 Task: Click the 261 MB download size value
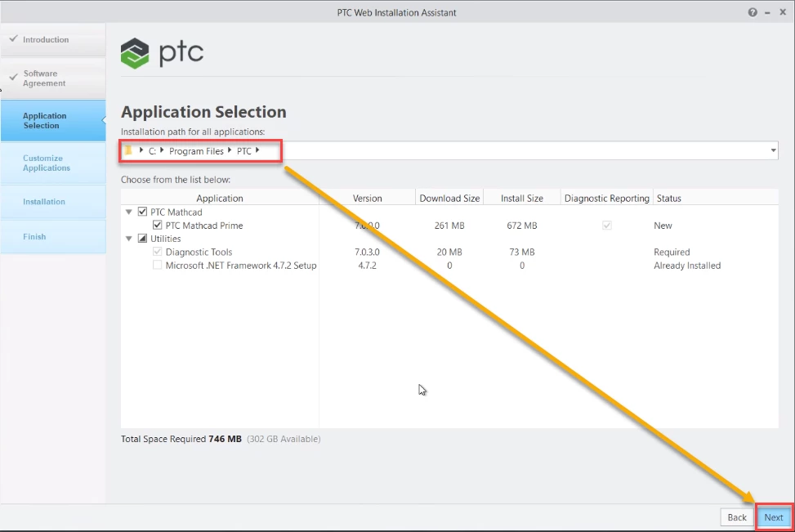(449, 226)
